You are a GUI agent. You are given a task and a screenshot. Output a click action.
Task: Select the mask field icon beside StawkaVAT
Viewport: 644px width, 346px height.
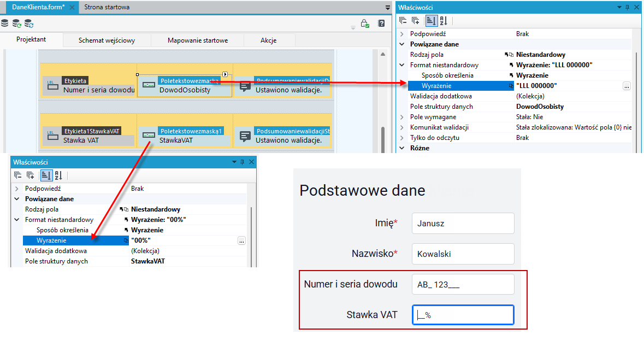click(148, 135)
